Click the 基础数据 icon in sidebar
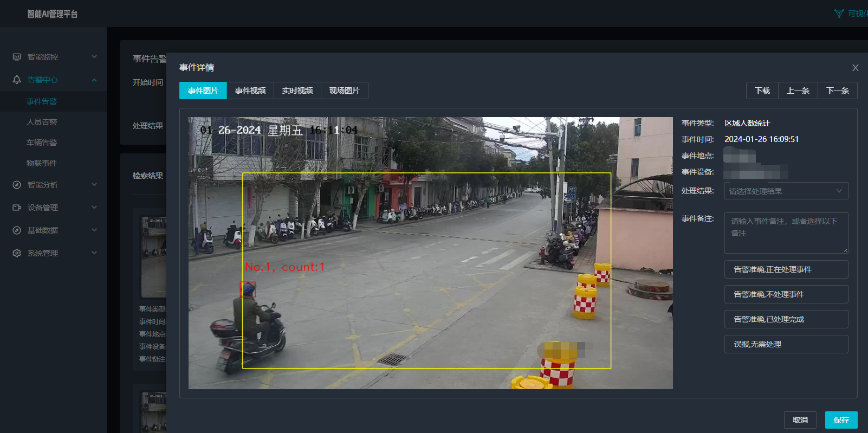This screenshot has width=868, height=433. coord(17,230)
